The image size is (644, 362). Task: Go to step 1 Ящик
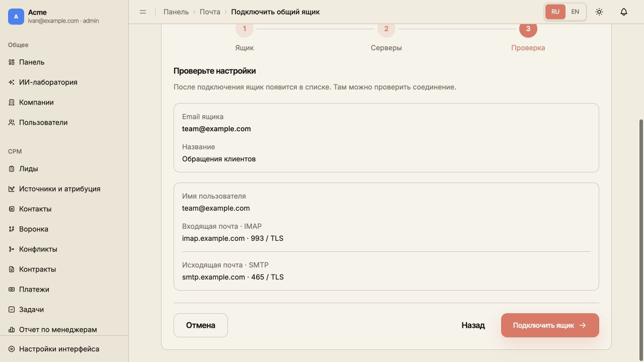click(x=245, y=37)
